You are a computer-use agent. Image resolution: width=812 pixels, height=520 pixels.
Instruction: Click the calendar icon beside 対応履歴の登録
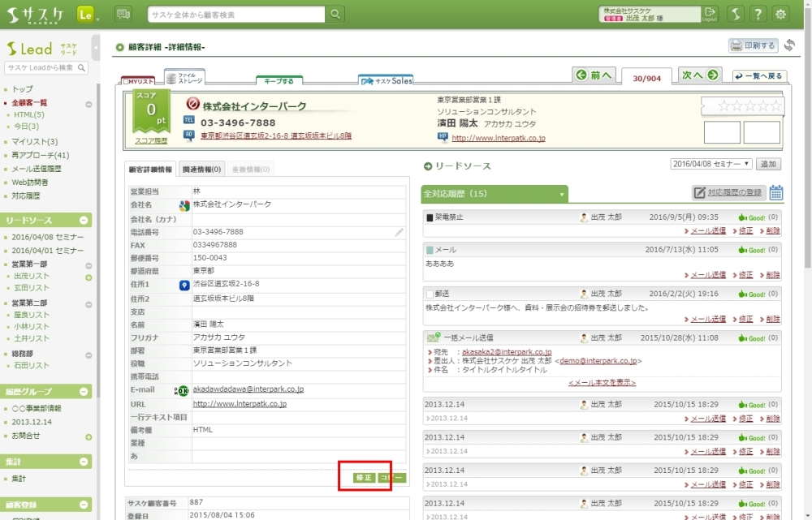776,193
